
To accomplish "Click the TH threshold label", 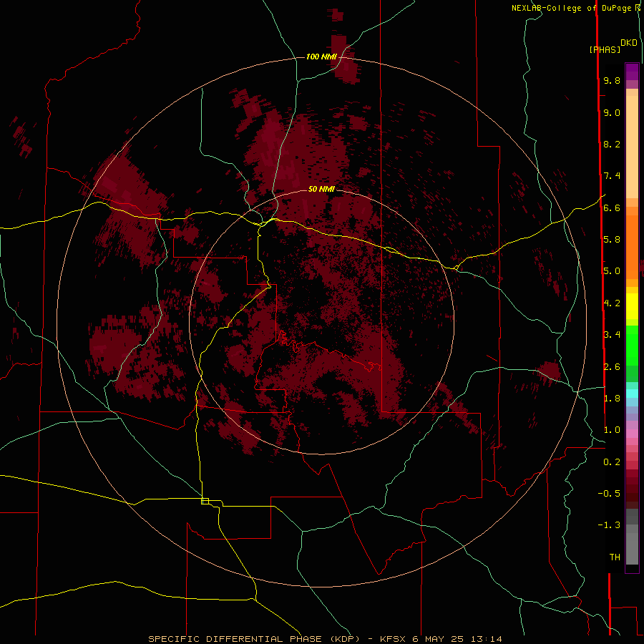I will point(615,557).
